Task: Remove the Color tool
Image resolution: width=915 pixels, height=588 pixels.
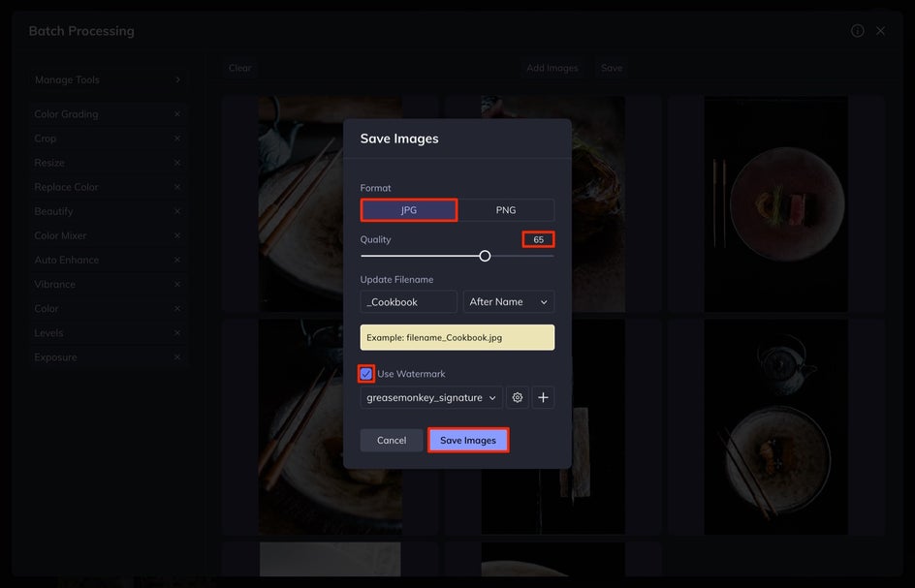Action: (177, 309)
